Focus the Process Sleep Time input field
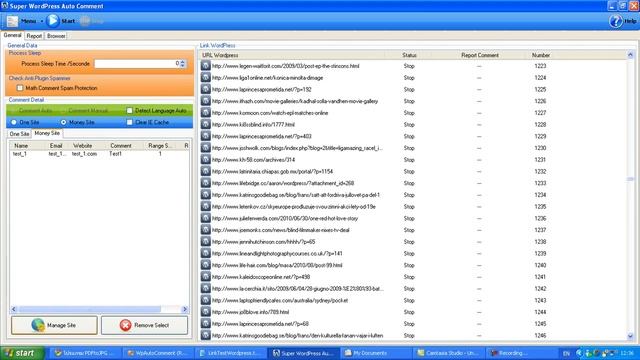The height and width of the screenshot is (360, 640). coord(137,63)
